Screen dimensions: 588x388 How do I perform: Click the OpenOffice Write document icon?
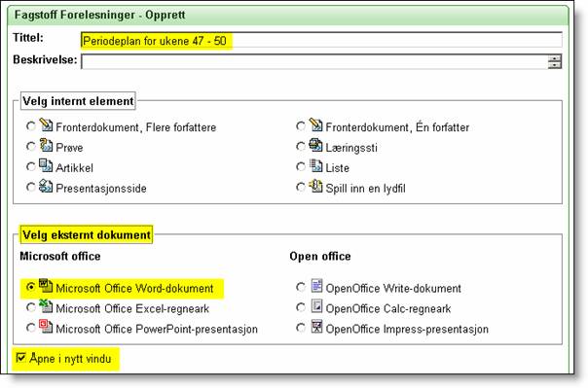pyautogui.click(x=316, y=286)
